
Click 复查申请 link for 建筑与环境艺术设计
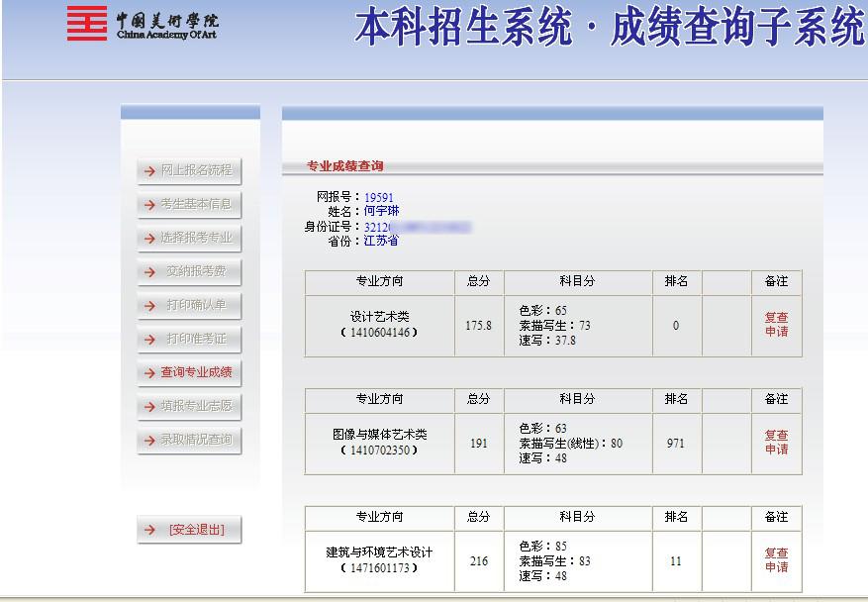coord(776,560)
